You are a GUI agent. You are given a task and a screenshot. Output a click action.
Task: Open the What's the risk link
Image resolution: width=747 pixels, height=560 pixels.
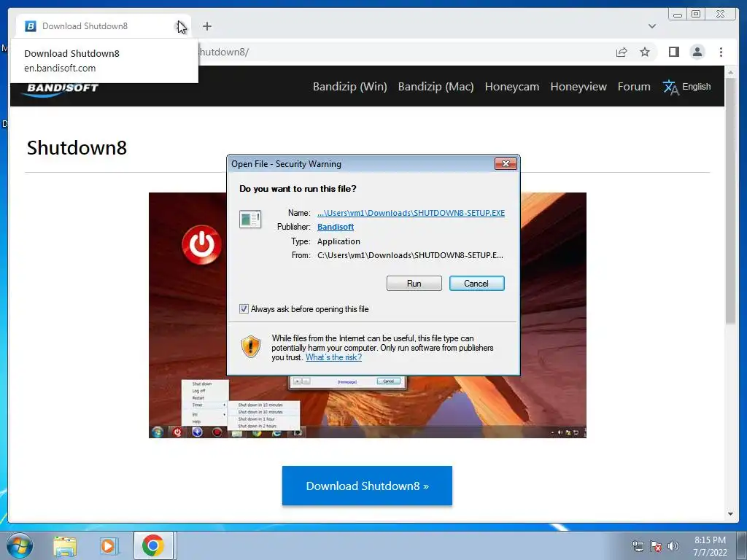333,357
